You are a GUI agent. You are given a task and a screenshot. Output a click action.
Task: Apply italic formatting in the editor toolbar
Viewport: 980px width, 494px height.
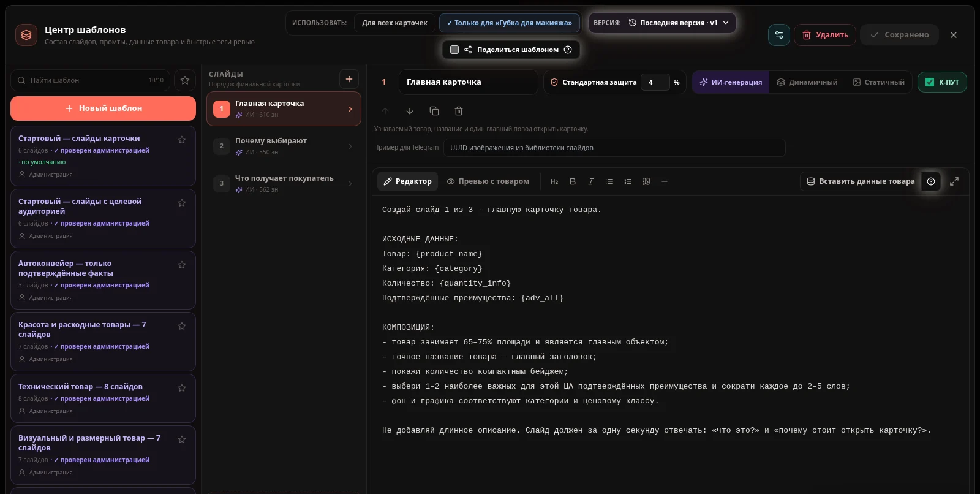coord(591,181)
